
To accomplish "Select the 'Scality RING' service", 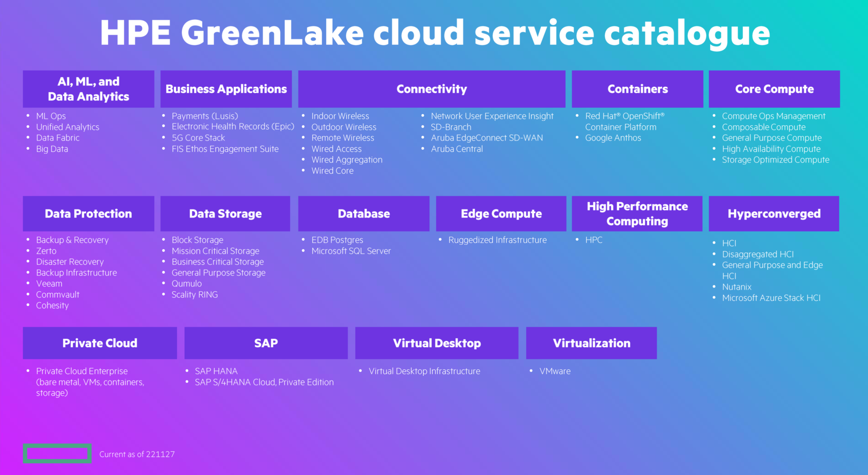I will click(x=195, y=294).
